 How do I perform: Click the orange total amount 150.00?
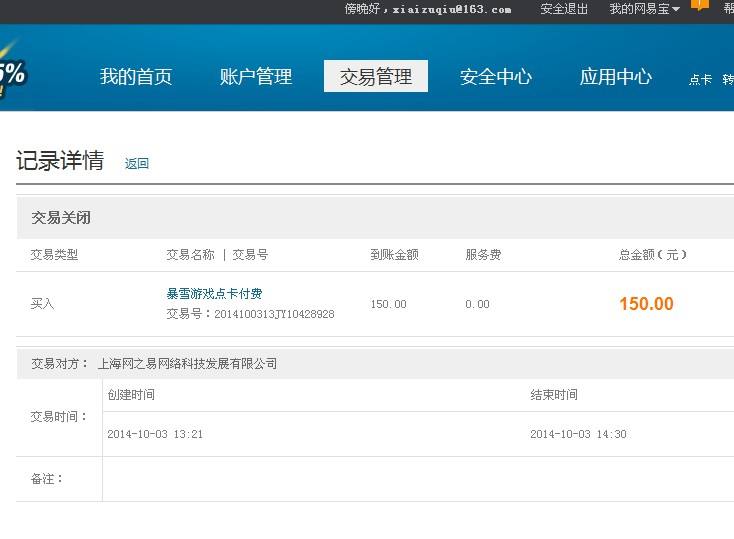(x=646, y=304)
